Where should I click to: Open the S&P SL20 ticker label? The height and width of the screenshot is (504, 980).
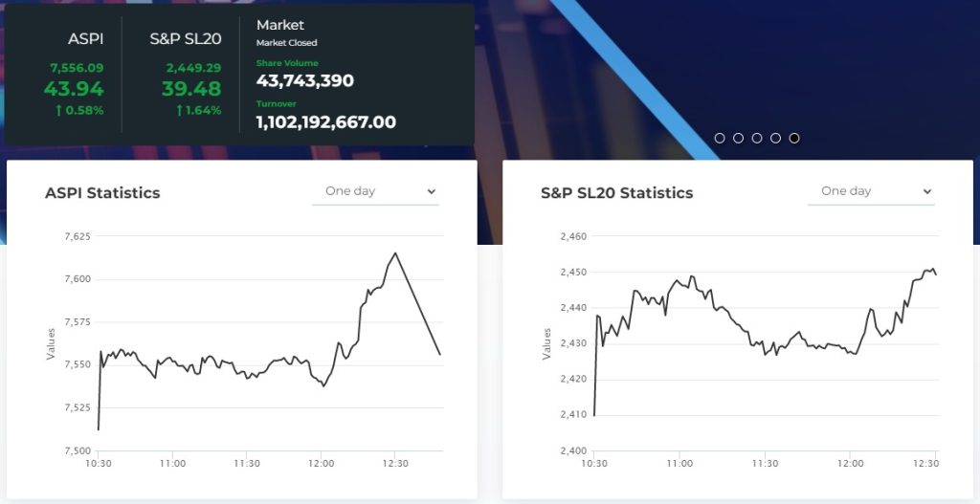186,39
